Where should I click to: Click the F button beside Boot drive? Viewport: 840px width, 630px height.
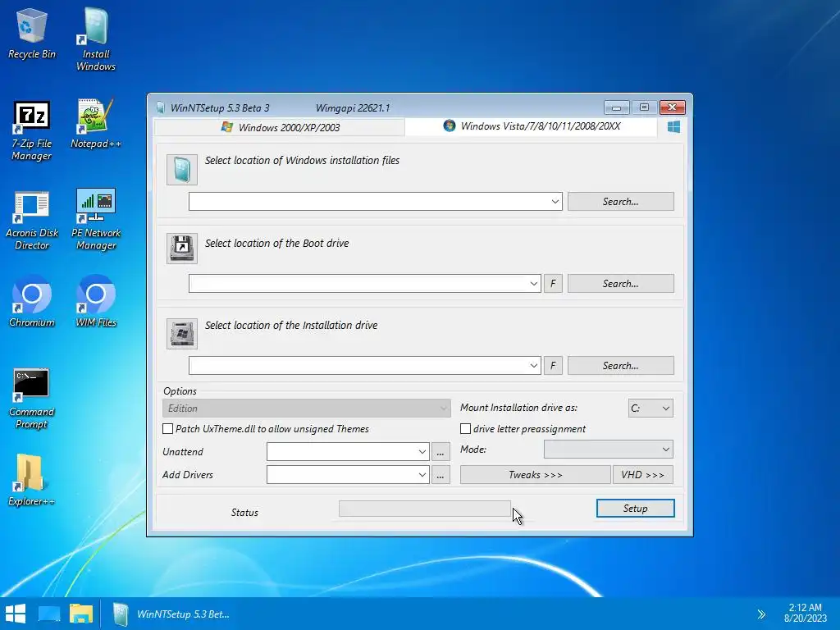click(554, 283)
